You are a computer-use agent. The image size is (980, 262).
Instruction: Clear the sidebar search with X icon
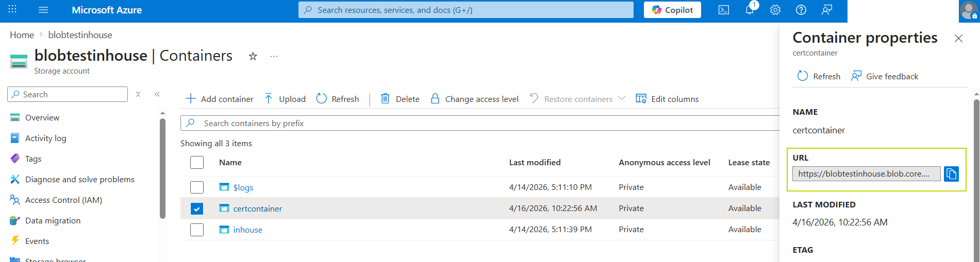[x=138, y=94]
